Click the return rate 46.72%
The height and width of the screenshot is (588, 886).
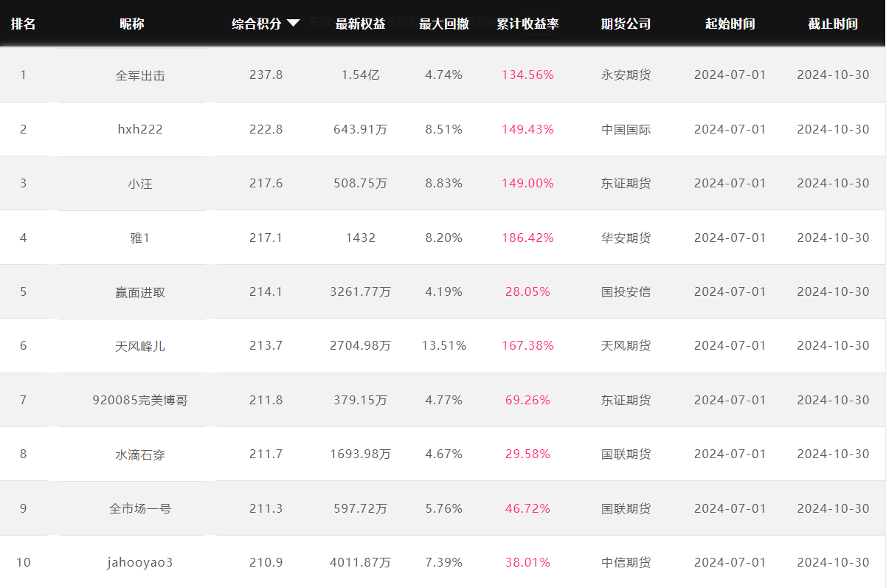click(527, 508)
